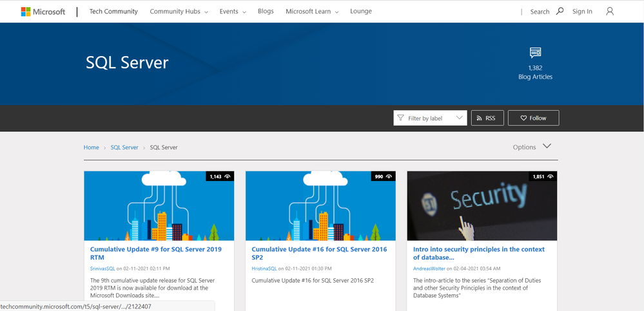The height and width of the screenshot is (311, 644).
Task: Open Cumulative Update #16 for SQL Server 2016 article
Action: [x=319, y=253]
